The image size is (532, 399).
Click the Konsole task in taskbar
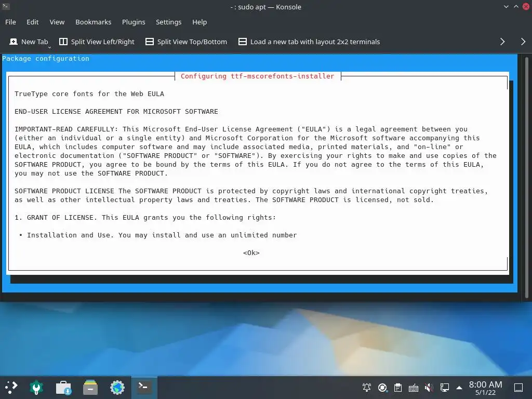(144, 388)
